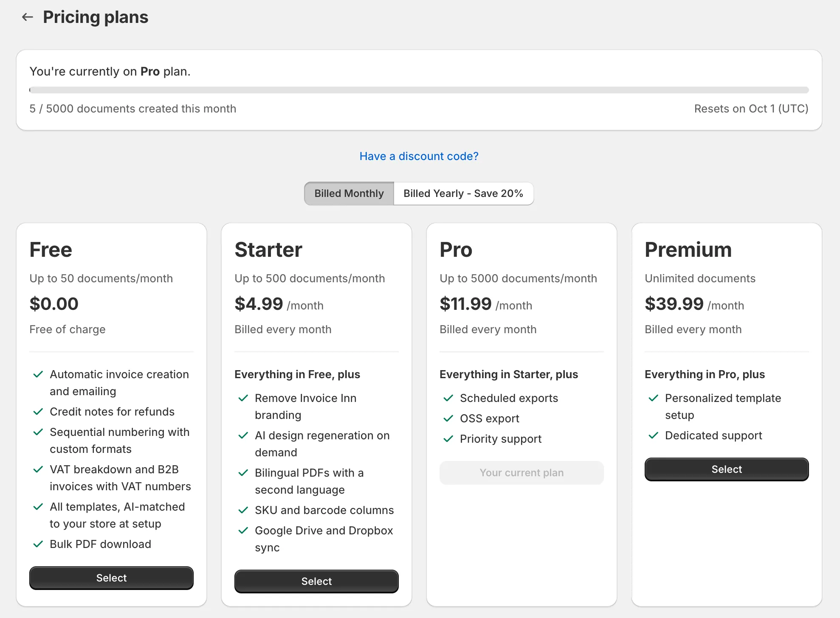840x618 pixels.
Task: Click 'Everything in Starter, plus' heading
Action: coord(509,374)
